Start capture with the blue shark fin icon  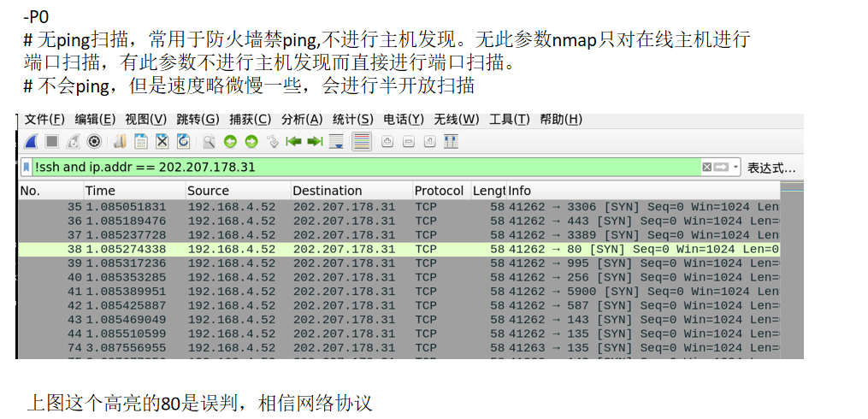pyautogui.click(x=31, y=142)
